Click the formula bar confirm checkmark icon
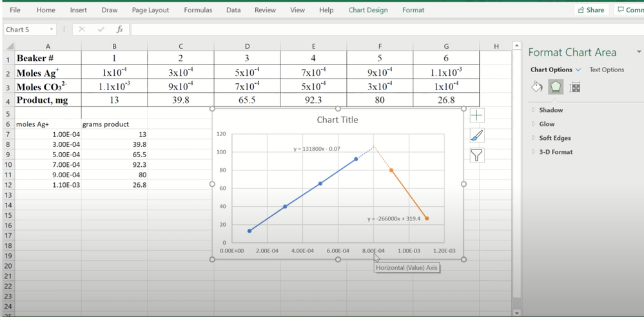The image size is (644, 317). (x=101, y=29)
